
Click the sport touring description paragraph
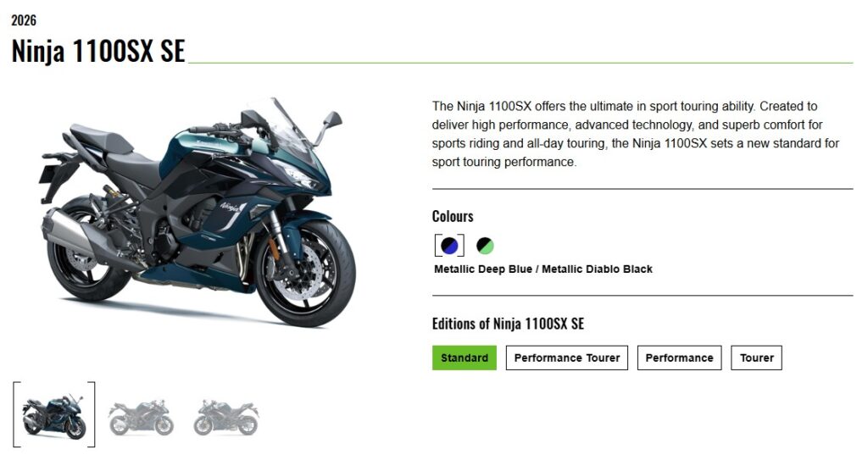(636, 134)
